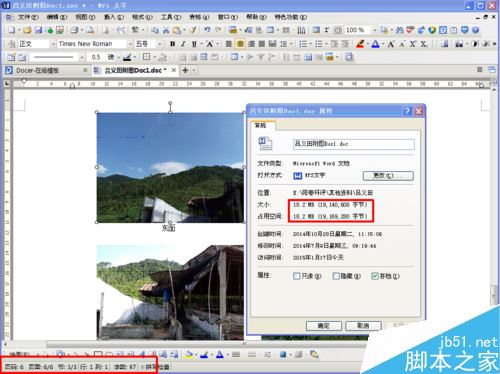Toggle left alignment button
Viewport: 500px width, 374px height.
coord(229,44)
